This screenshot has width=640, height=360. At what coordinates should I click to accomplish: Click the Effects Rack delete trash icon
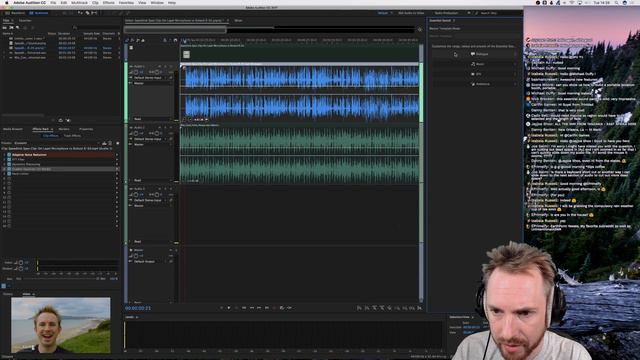(111, 143)
